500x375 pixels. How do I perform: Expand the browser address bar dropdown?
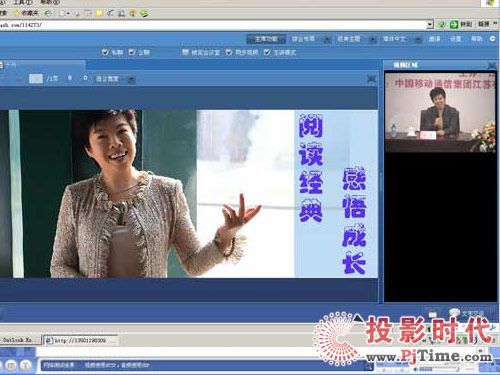tap(430, 24)
